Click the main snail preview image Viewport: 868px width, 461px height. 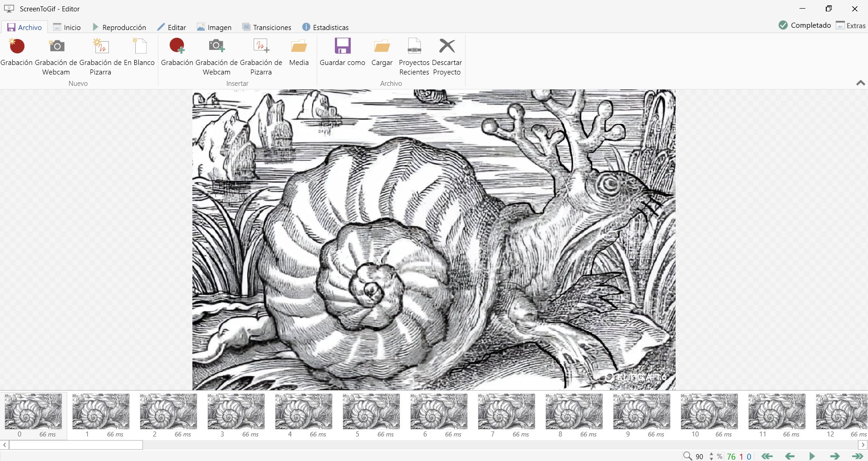tap(434, 240)
